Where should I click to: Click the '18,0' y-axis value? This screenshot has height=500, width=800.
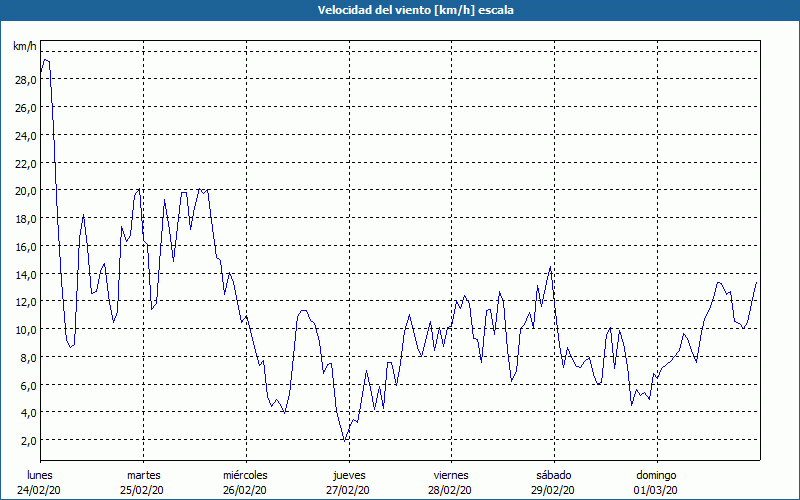tap(26, 219)
